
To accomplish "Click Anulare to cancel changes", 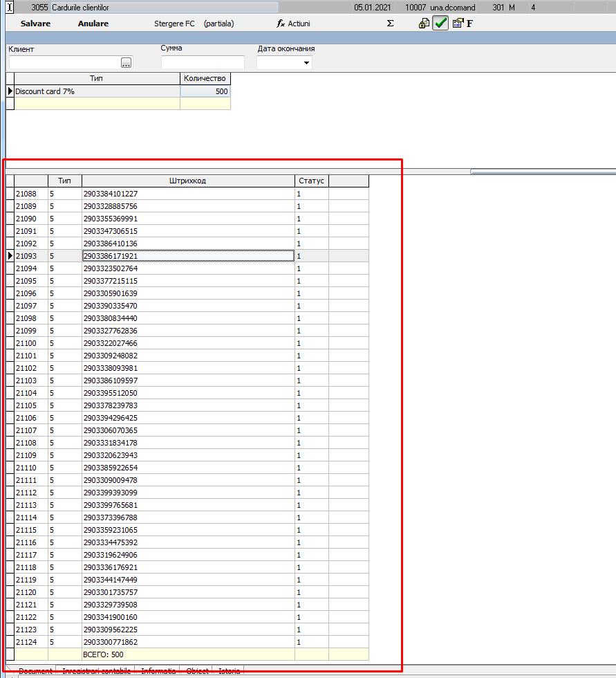I will (93, 24).
